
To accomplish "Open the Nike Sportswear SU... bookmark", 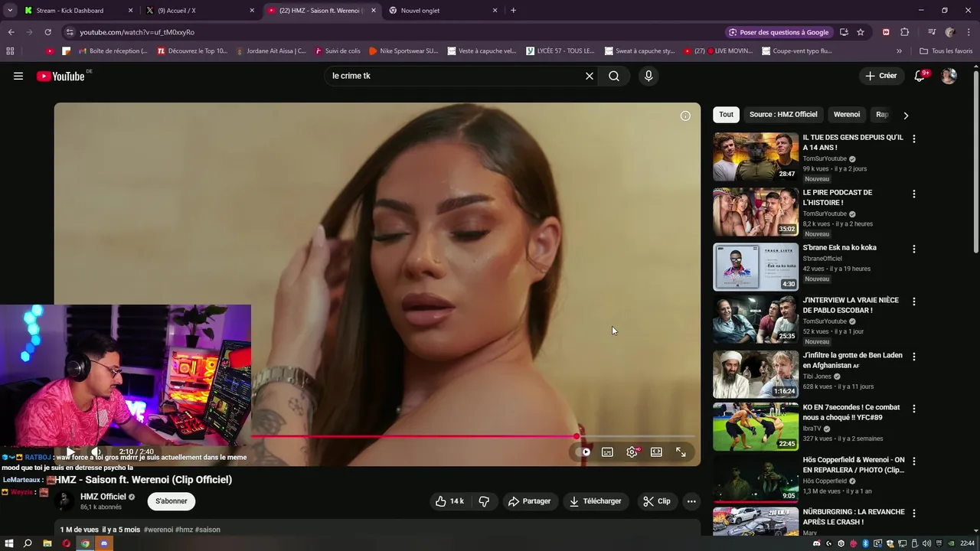I will 403,51.
